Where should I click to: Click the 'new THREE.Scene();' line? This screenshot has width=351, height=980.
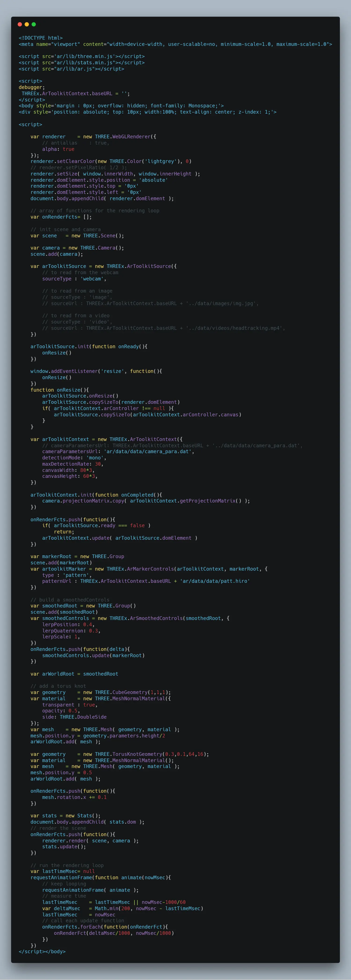coord(77,235)
